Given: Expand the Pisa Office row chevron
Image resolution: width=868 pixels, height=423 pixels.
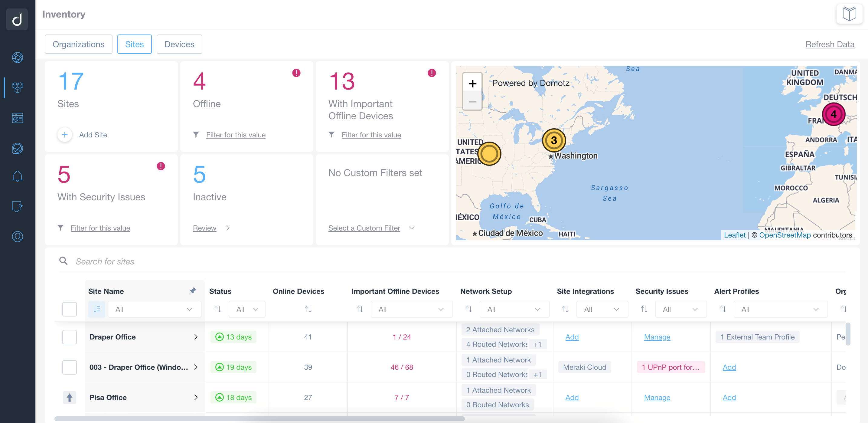Looking at the screenshot, I should click(x=196, y=397).
